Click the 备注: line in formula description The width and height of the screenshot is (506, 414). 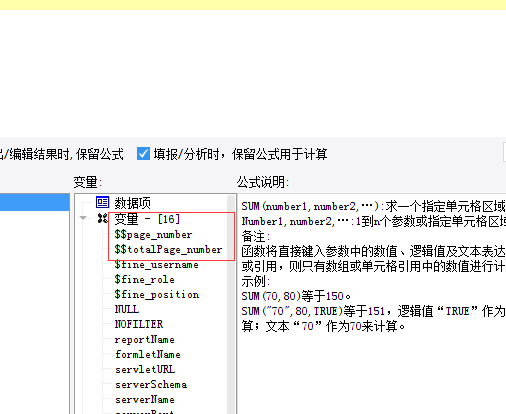point(256,236)
